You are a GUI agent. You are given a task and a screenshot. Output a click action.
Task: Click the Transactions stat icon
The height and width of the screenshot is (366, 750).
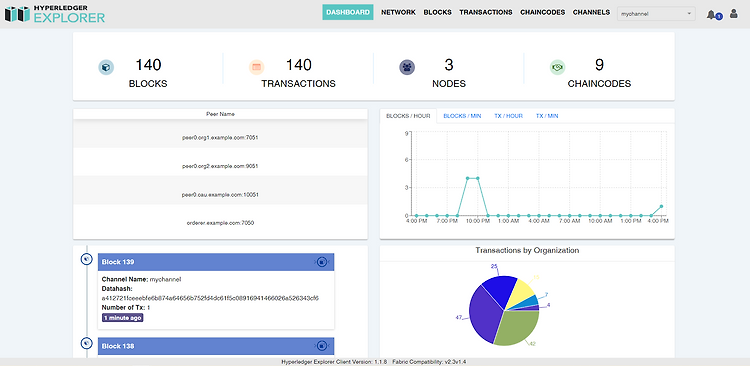coord(256,67)
